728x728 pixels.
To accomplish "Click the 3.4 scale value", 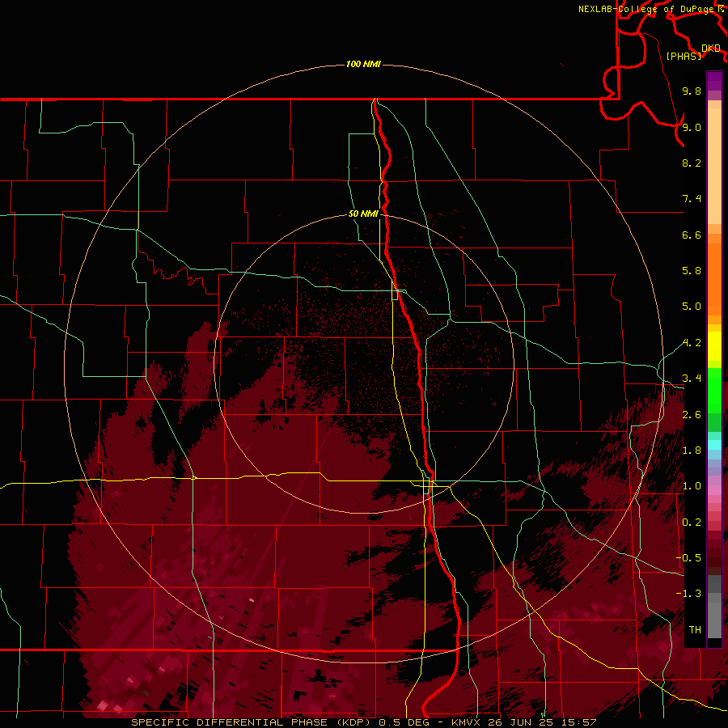I will [692, 379].
